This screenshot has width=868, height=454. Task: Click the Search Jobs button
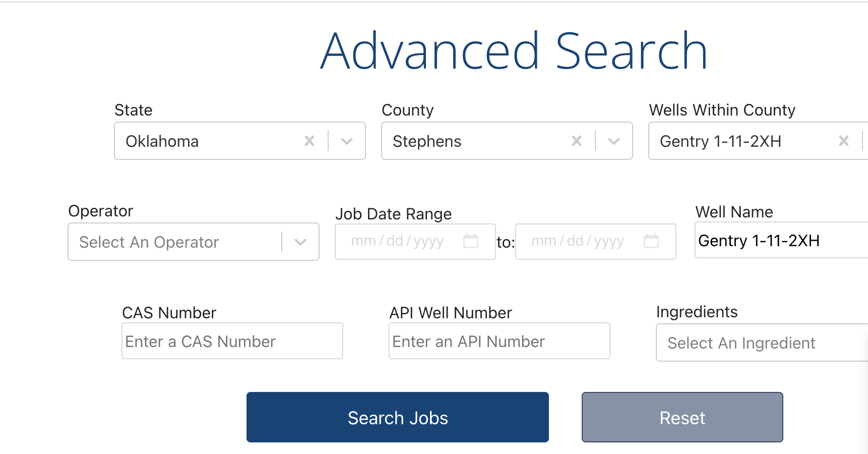397,418
